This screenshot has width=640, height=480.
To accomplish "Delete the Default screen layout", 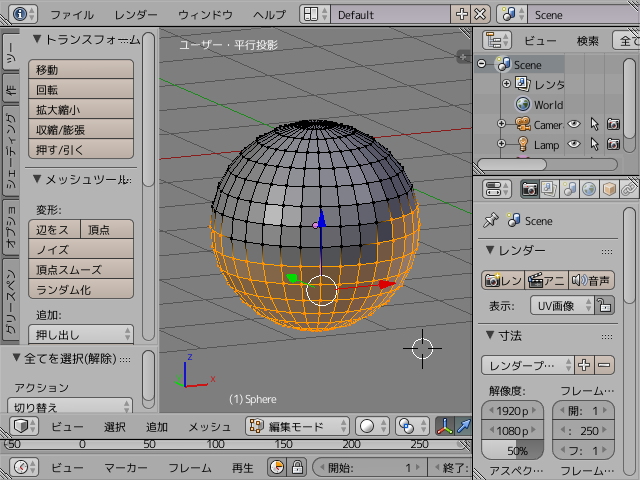I will (480, 14).
